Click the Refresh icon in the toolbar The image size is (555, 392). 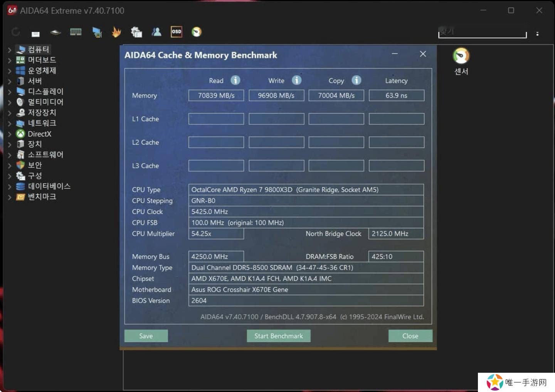point(15,32)
